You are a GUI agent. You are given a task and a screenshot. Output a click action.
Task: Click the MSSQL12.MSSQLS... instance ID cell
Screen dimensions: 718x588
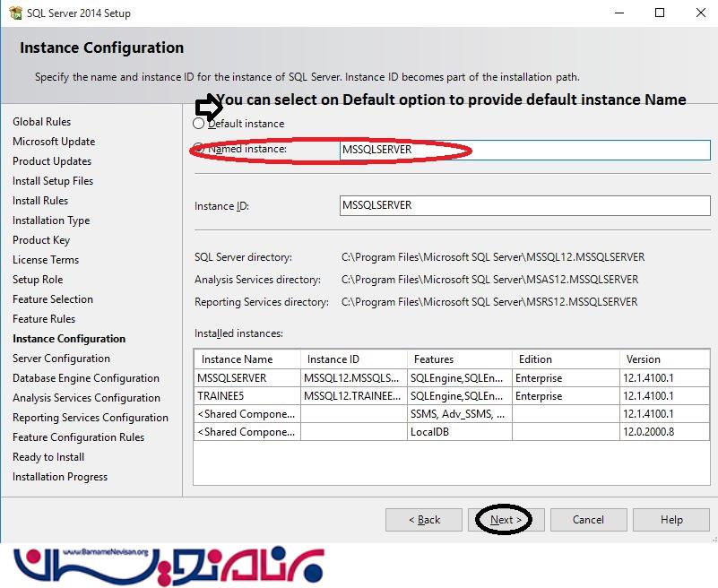(354, 377)
